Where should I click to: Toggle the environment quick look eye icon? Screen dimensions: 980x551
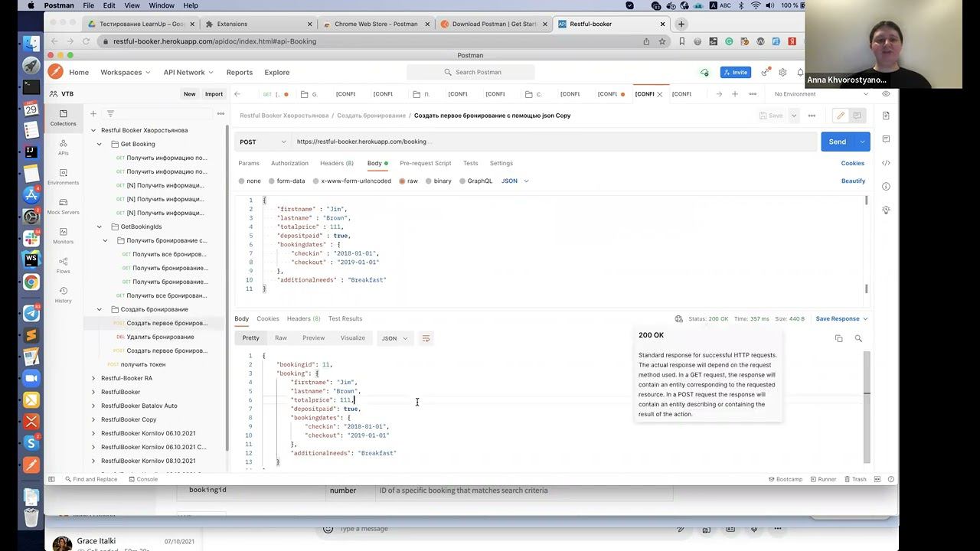tap(887, 94)
